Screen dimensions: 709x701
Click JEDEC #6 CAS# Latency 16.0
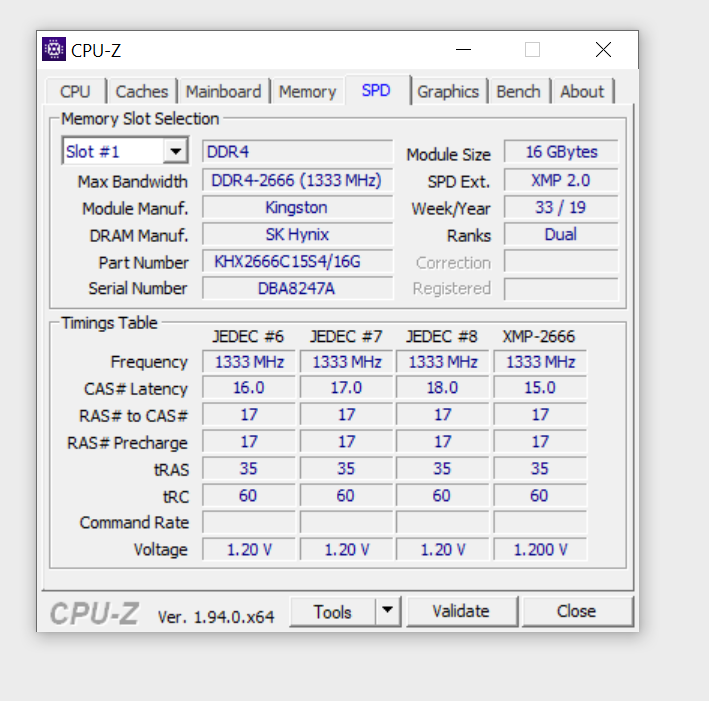click(x=249, y=388)
